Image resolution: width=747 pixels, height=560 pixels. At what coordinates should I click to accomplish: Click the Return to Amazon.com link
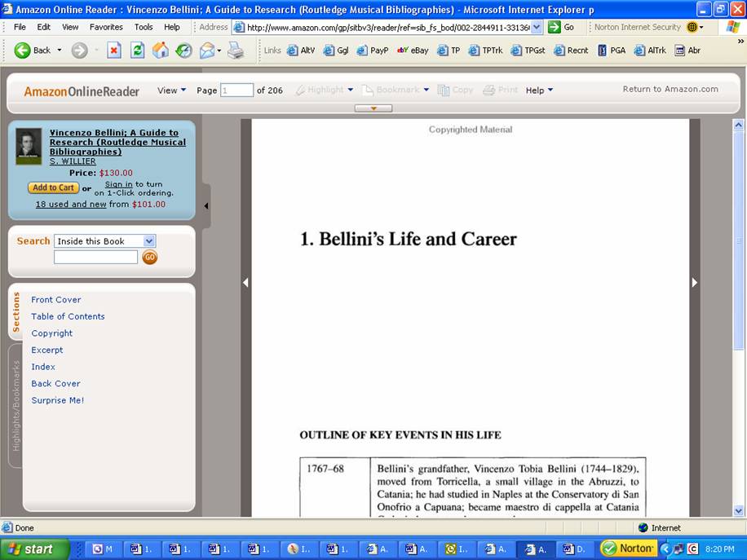pos(670,90)
